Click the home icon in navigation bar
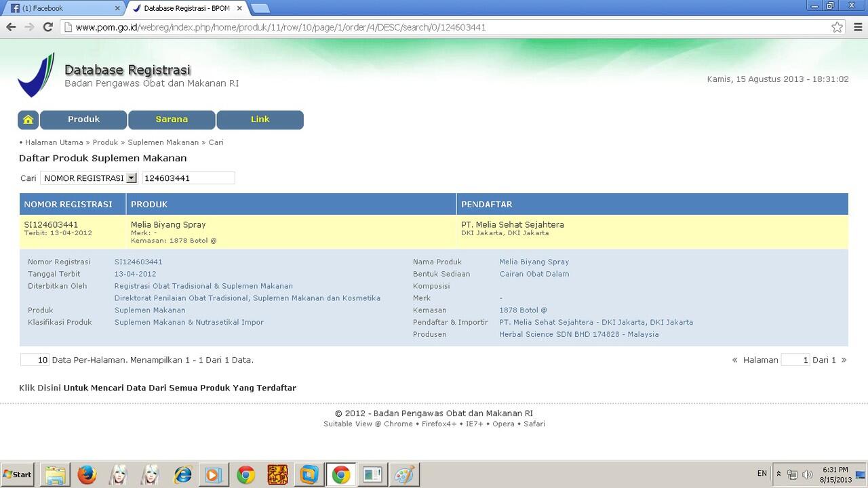The width and height of the screenshot is (868, 488). click(28, 119)
